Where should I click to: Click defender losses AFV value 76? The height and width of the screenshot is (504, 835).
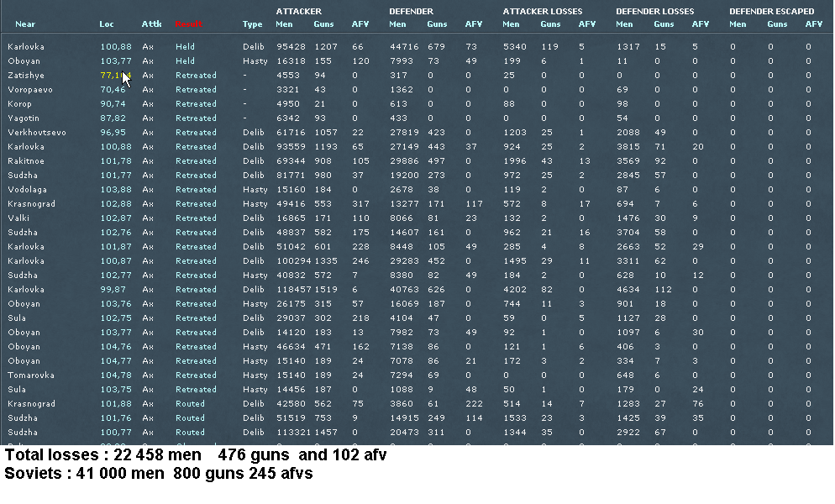coord(697,404)
